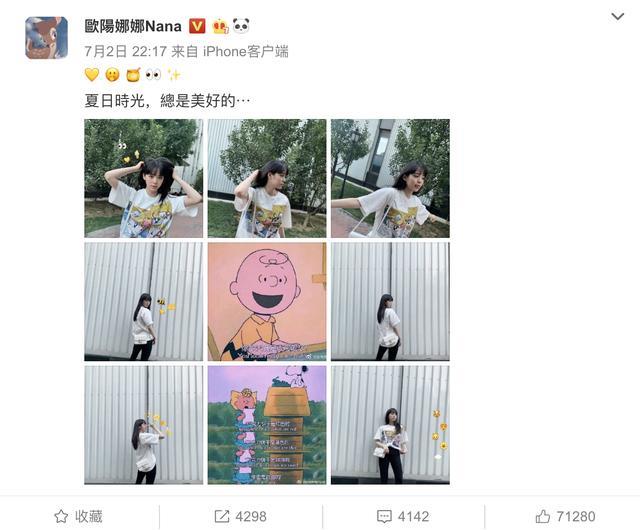
Task: Open the middle-left photo with bee stickers
Action: tap(144, 302)
